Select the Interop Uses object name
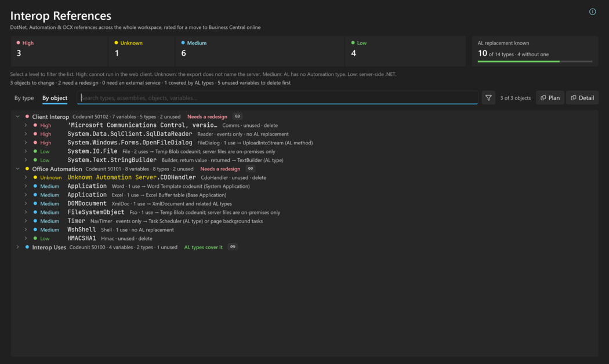This screenshot has height=364, width=609. pyautogui.click(x=49, y=247)
